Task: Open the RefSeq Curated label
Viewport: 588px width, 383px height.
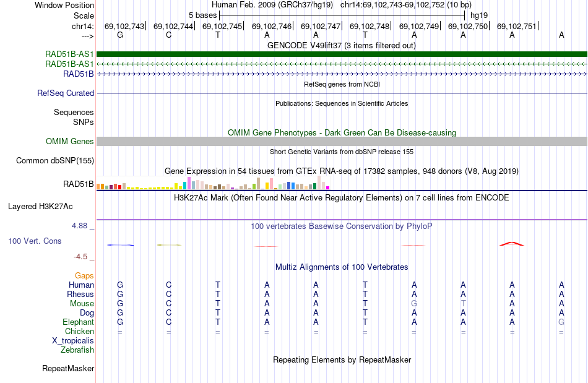Action: click(66, 93)
